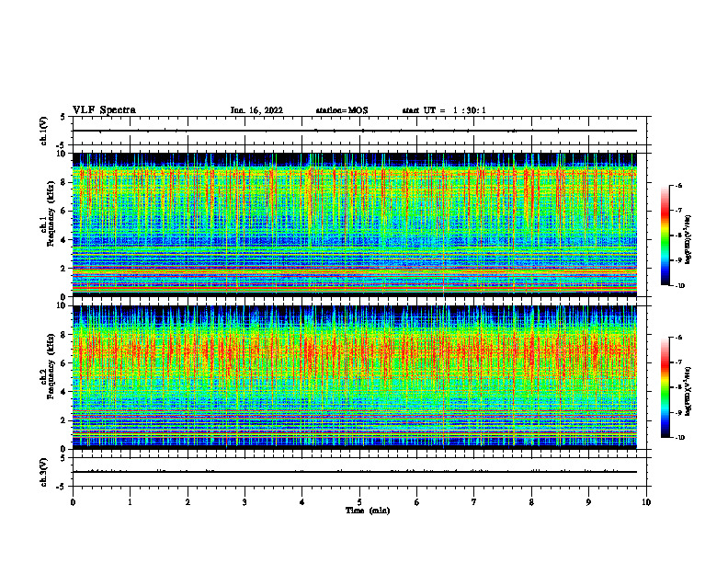Click the '8' kHz tick label on ch.1 axis
Image resolution: width=728 pixels, height=563 pixels.
pyautogui.click(x=63, y=182)
